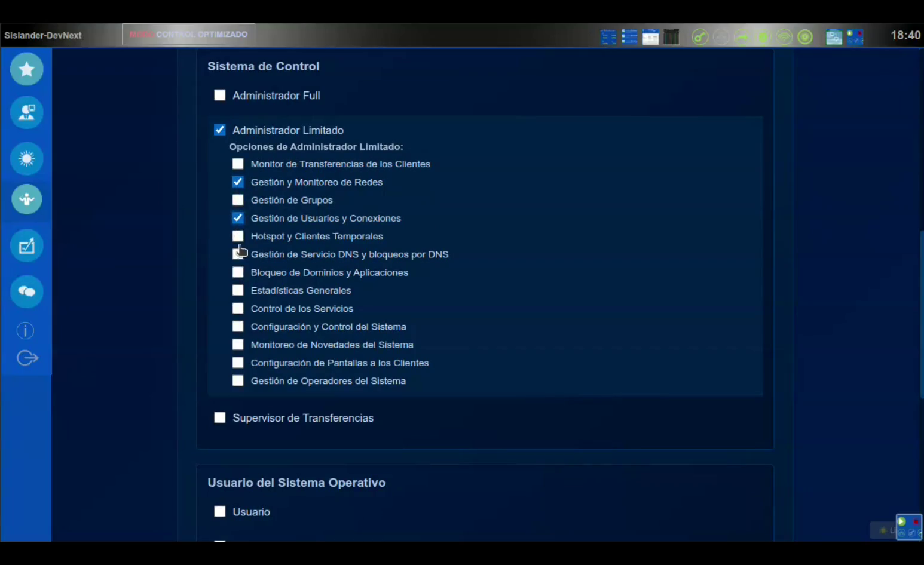This screenshot has height=565, width=924.
Task: Tick Estadísticas Generales checkbox
Action: (238, 290)
